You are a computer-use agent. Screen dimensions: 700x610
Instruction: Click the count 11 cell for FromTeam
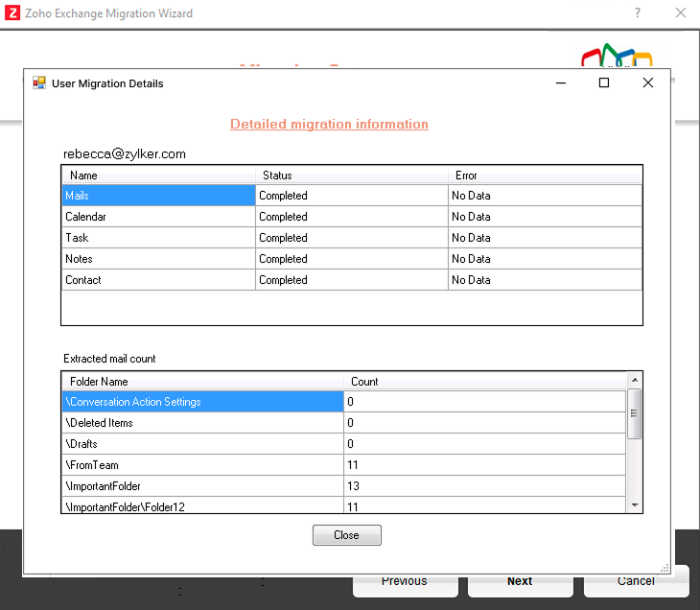[485, 464]
